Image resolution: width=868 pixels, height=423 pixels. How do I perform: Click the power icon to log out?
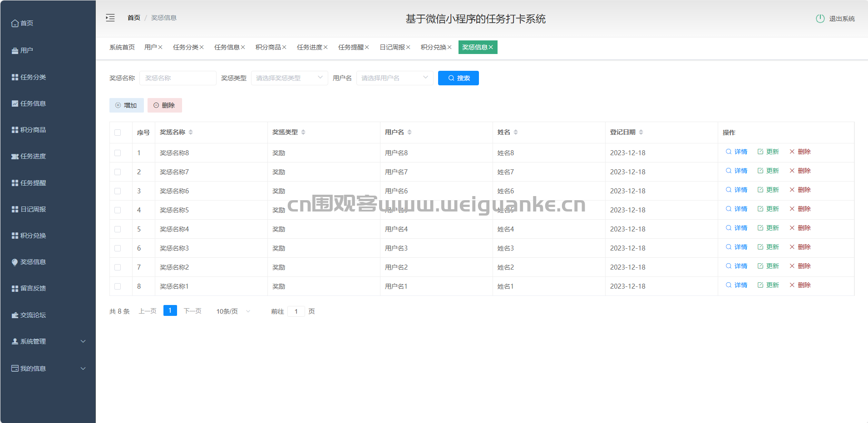(820, 19)
